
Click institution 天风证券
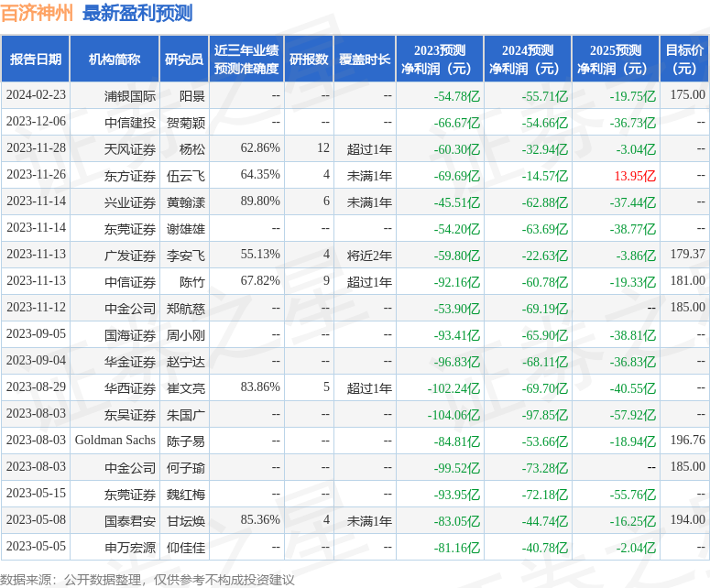130,149
